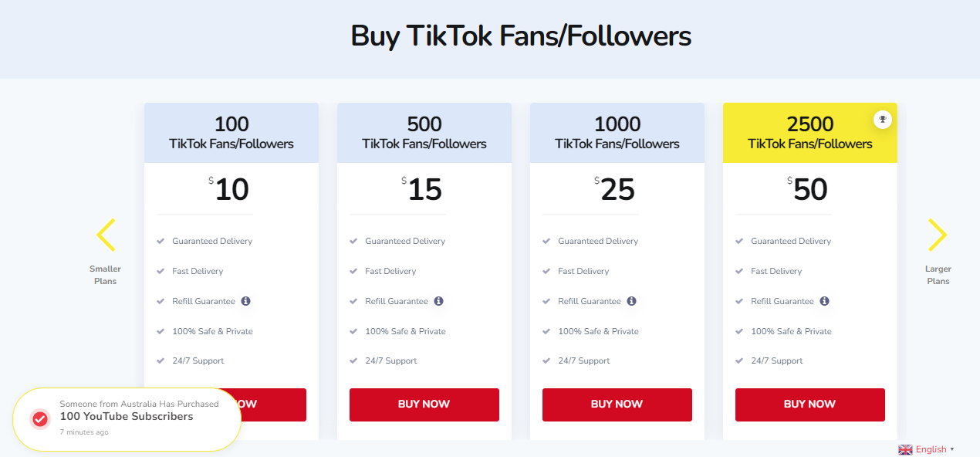This screenshot has width=980, height=457.
Task: Open the 100 YouTube Subscribers notification link
Action: point(127,417)
